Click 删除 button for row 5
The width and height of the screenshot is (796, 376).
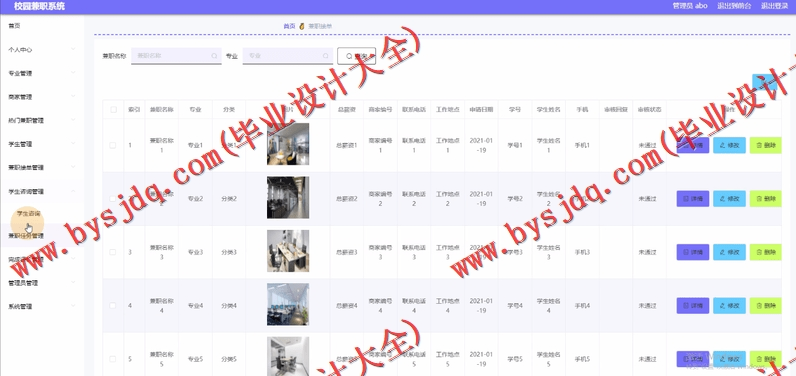(x=766, y=359)
